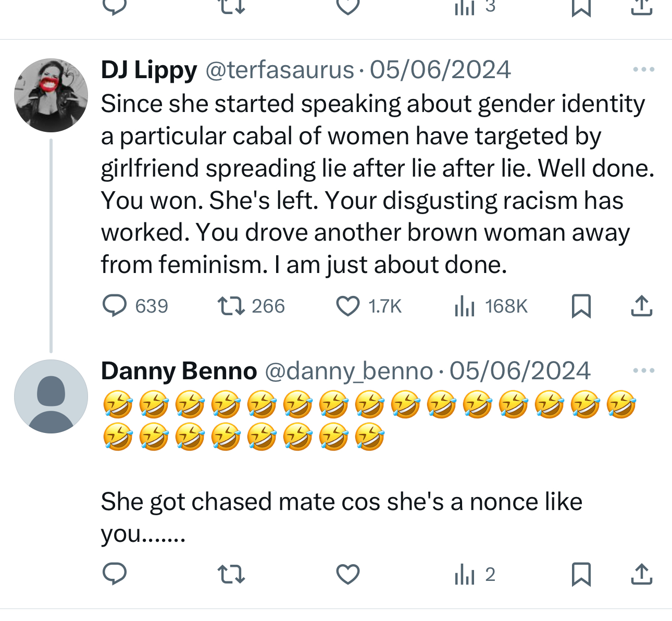Open Danny Benno's default avatar

[x=51, y=396]
